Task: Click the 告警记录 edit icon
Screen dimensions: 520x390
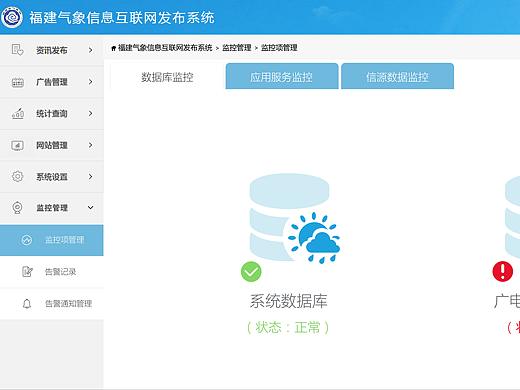Action: 27,272
